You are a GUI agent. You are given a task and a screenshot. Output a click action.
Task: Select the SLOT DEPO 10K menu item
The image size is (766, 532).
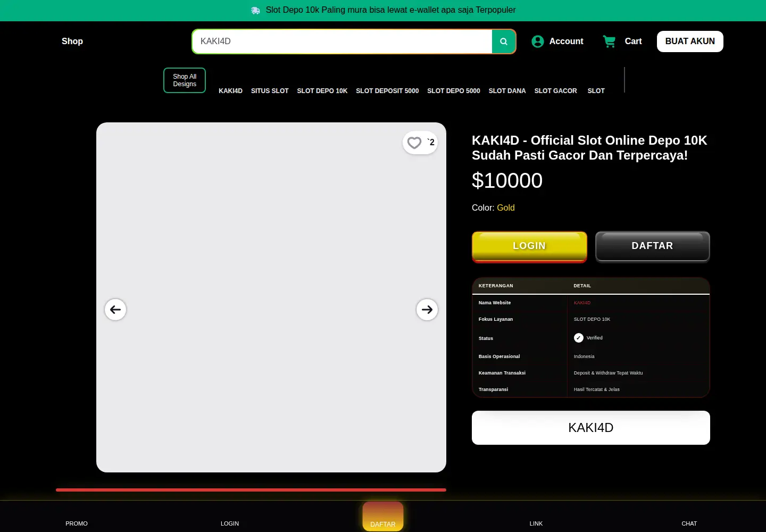point(322,91)
